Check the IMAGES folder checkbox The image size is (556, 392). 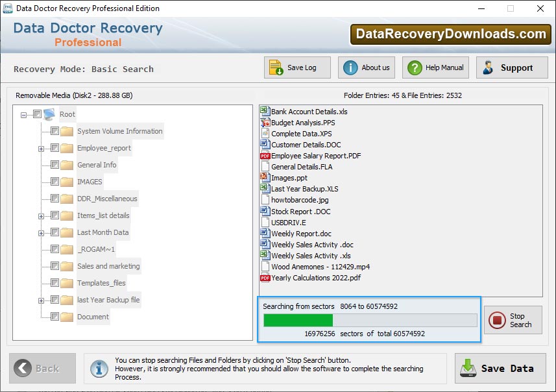[54, 181]
